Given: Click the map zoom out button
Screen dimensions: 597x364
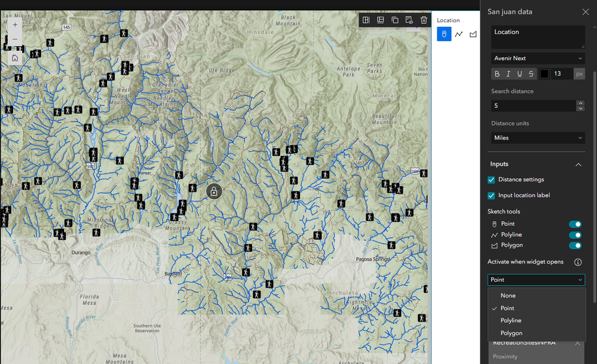Looking at the screenshot, I should [15, 39].
